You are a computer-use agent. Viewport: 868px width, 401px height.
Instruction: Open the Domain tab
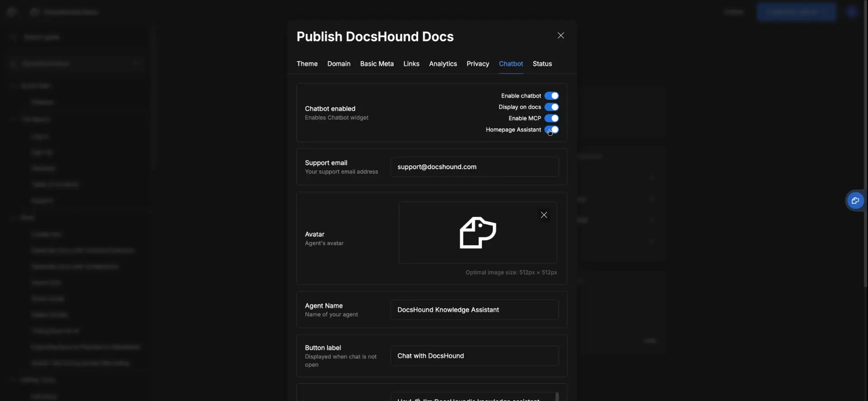[339, 64]
